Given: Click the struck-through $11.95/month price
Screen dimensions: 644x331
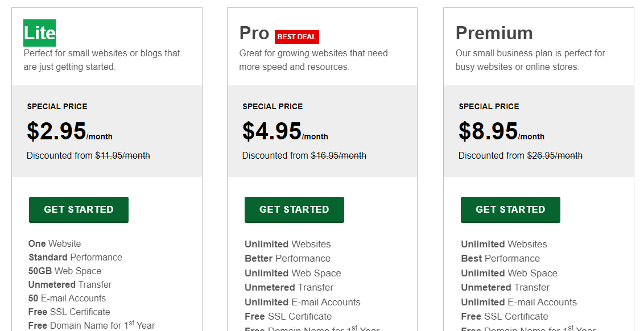Looking at the screenshot, I should pos(123,156).
